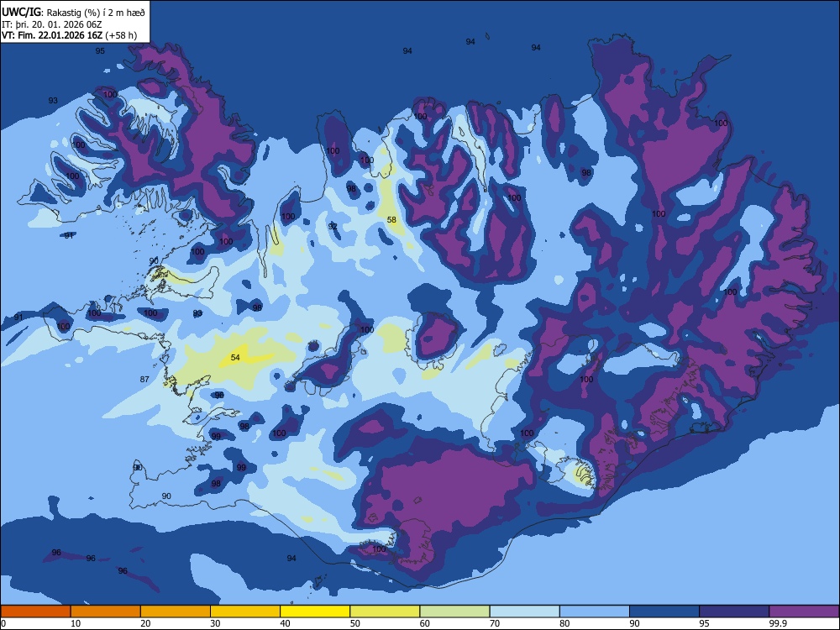
Task: Click the 90–95 medium blue legend swatch
Action: click(664, 612)
